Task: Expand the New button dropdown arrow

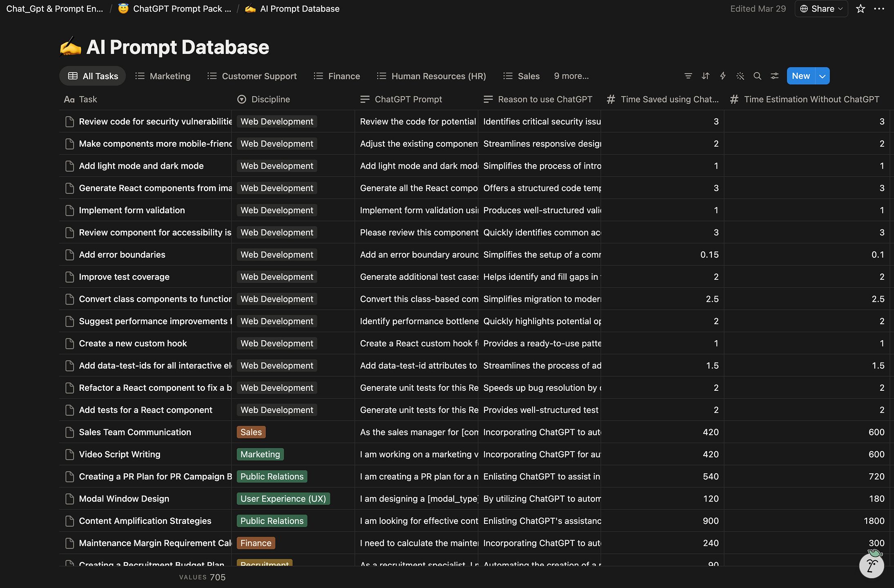Action: click(x=822, y=76)
